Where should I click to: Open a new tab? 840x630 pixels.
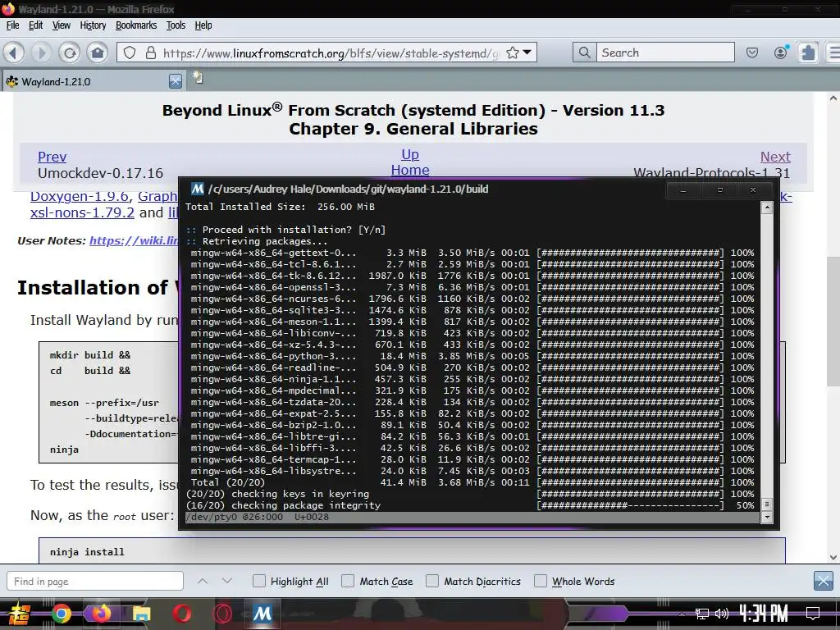(x=199, y=78)
